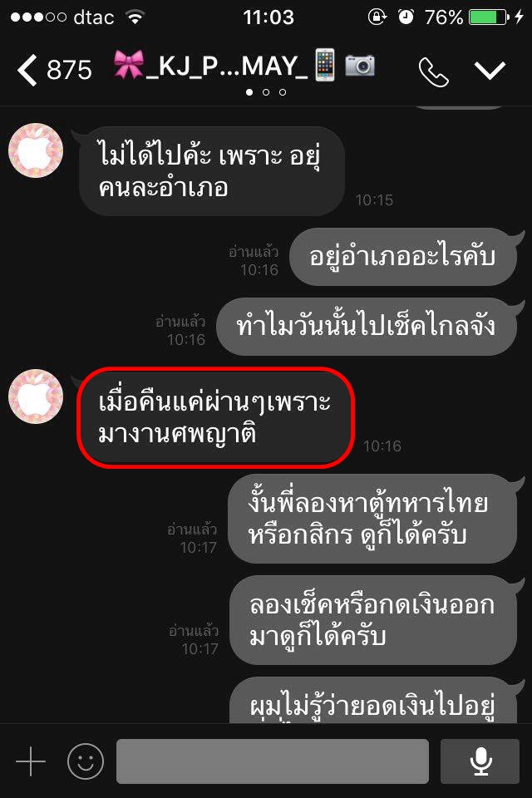The image size is (532, 798).
Task: Open the plus attachment menu
Action: pos(31,761)
